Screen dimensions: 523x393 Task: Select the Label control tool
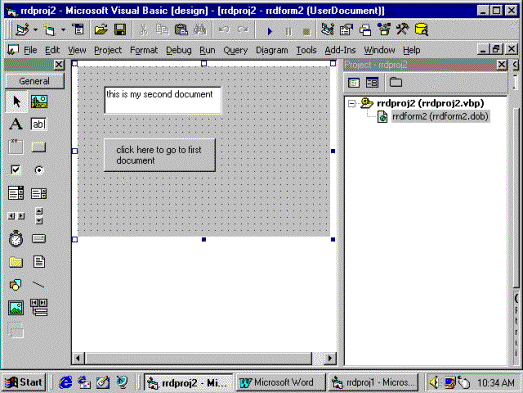coord(16,124)
